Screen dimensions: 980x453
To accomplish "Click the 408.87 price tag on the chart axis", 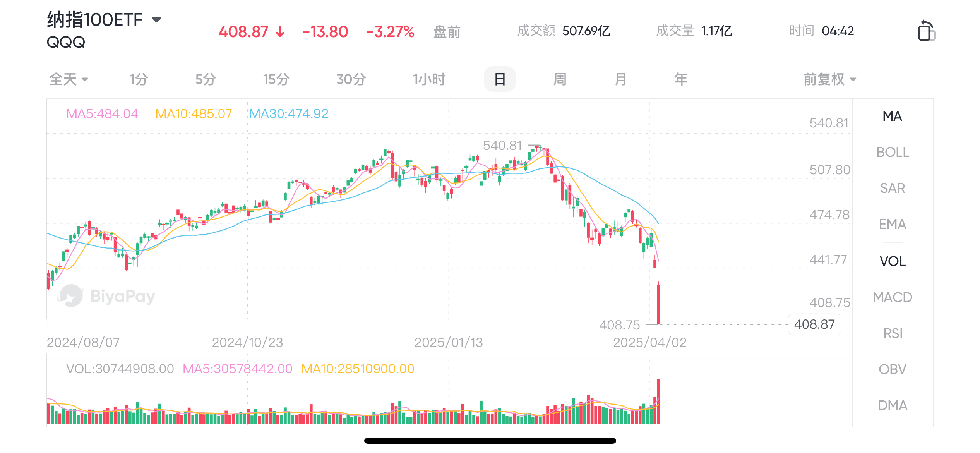I will point(814,324).
